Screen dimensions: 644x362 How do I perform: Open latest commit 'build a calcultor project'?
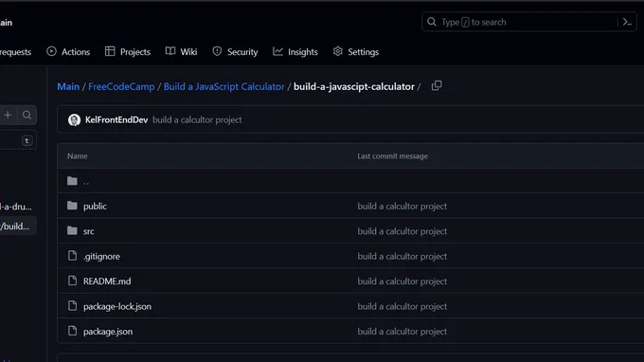coord(197,120)
